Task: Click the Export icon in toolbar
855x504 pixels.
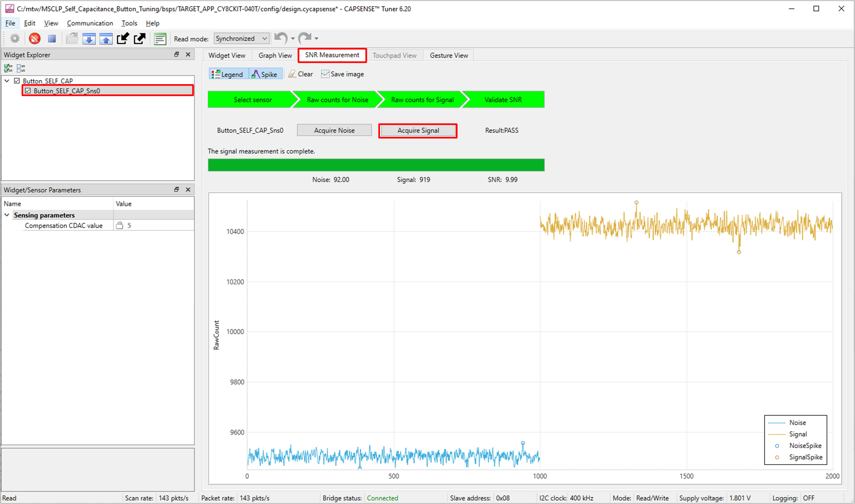Action: coord(140,39)
